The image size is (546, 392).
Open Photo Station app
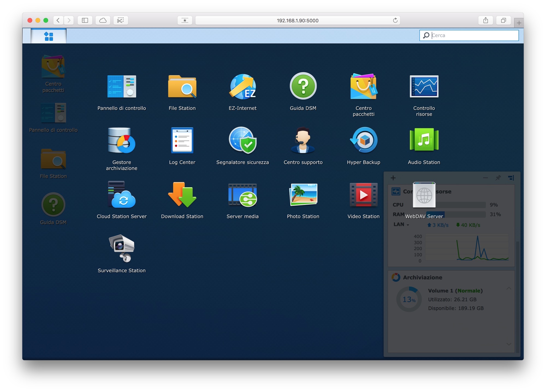(303, 195)
